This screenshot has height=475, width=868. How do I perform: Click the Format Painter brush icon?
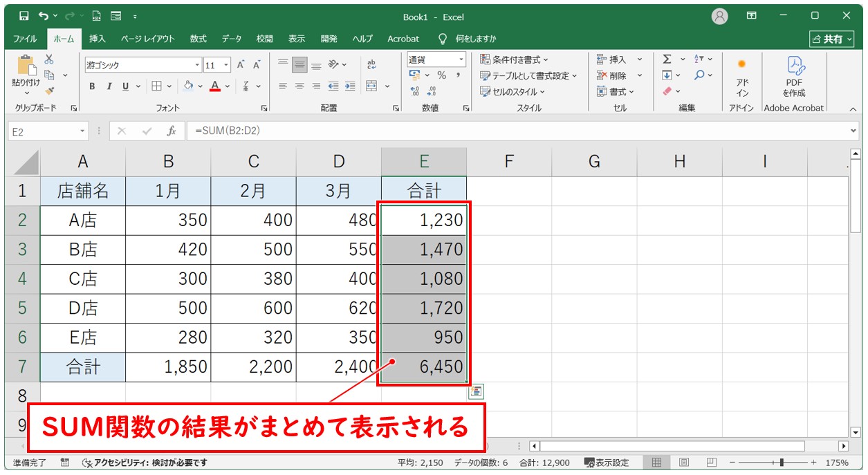(x=49, y=91)
